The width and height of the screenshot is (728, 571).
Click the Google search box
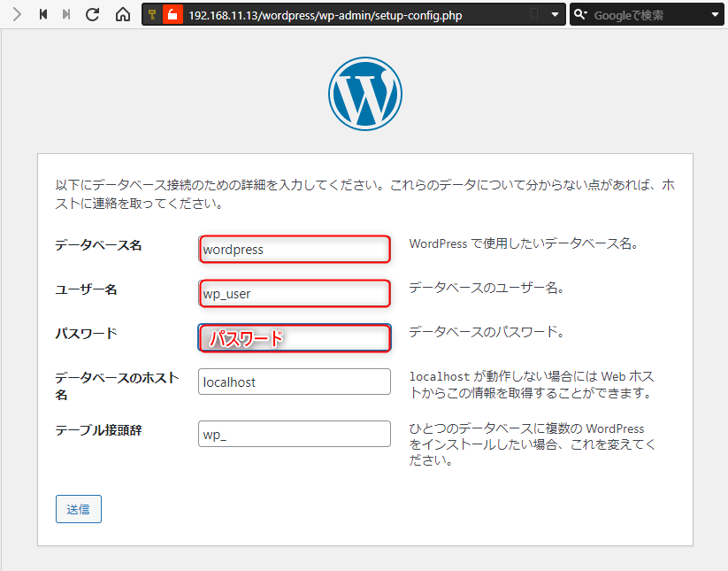pyautogui.click(x=646, y=15)
